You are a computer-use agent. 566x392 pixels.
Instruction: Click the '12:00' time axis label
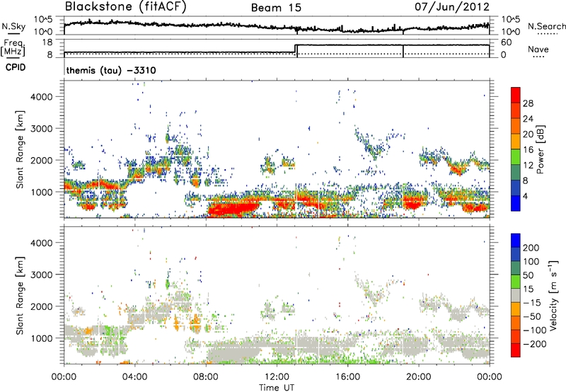(277, 377)
